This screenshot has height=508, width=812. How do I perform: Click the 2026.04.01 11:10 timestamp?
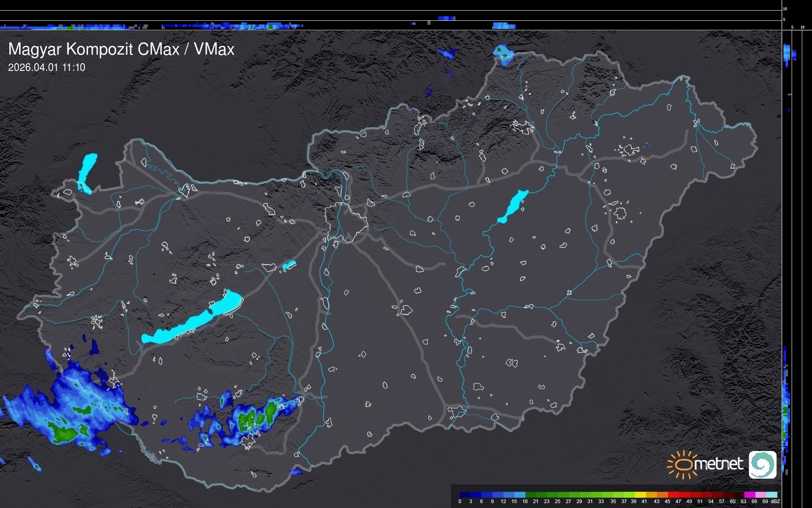tap(46, 67)
